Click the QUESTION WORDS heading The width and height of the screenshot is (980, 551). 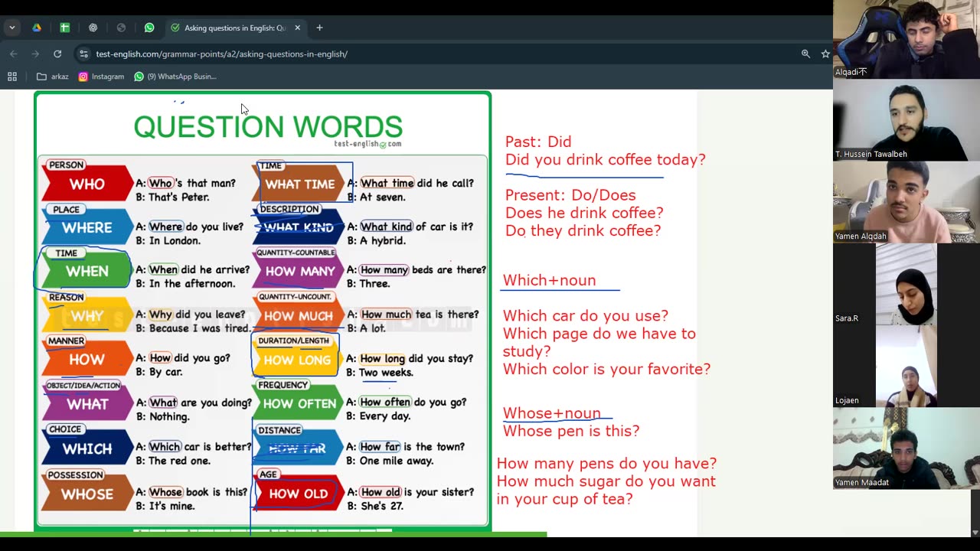pyautogui.click(x=268, y=126)
